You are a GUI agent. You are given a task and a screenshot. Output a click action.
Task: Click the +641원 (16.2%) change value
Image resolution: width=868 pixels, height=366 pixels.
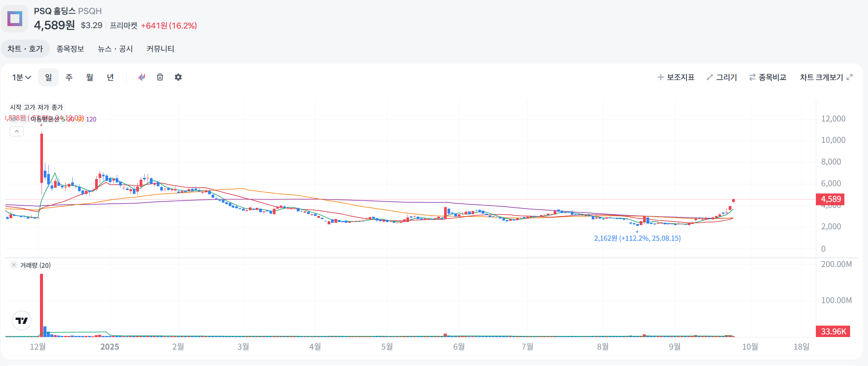point(169,26)
